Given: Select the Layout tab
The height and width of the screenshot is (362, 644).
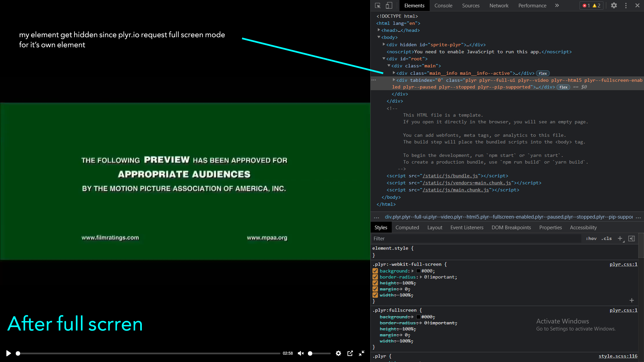Looking at the screenshot, I should coord(435,228).
